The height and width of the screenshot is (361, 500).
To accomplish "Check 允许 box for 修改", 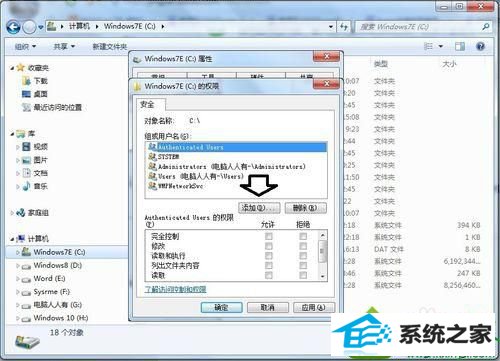I will 269,246.
